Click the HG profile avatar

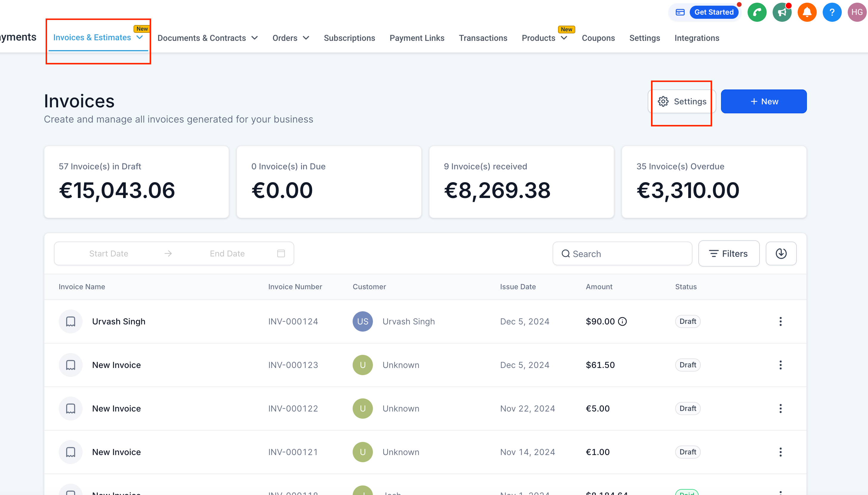pyautogui.click(x=857, y=12)
